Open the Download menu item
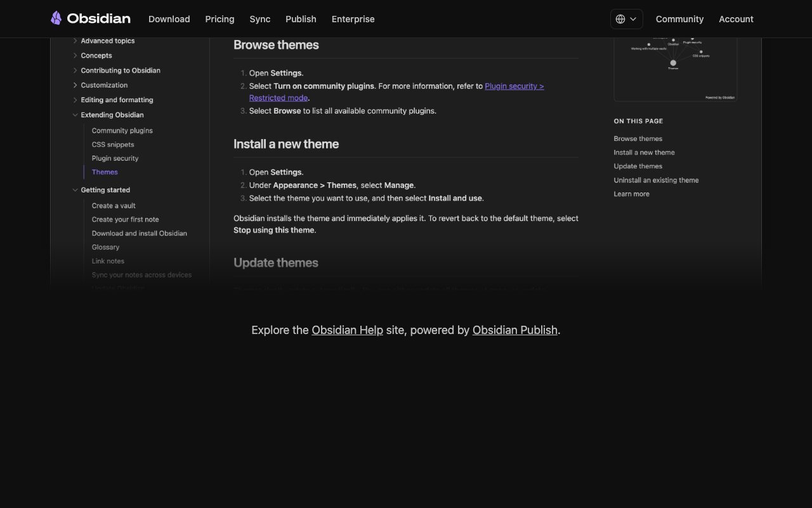Image resolution: width=812 pixels, height=508 pixels. 169,19
